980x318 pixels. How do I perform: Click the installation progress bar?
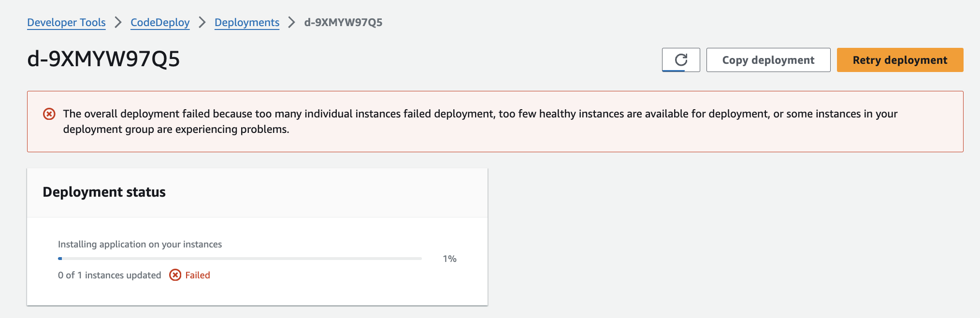tap(240, 259)
